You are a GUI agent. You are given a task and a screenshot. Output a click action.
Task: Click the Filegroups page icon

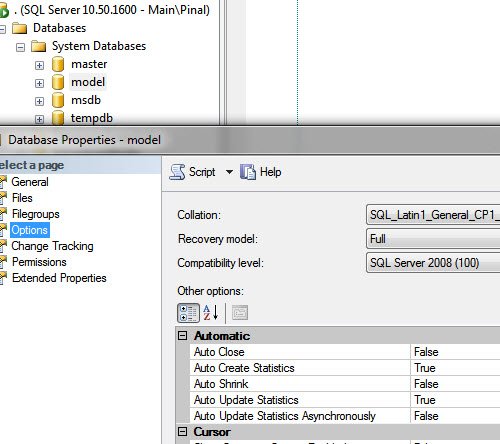(3, 214)
